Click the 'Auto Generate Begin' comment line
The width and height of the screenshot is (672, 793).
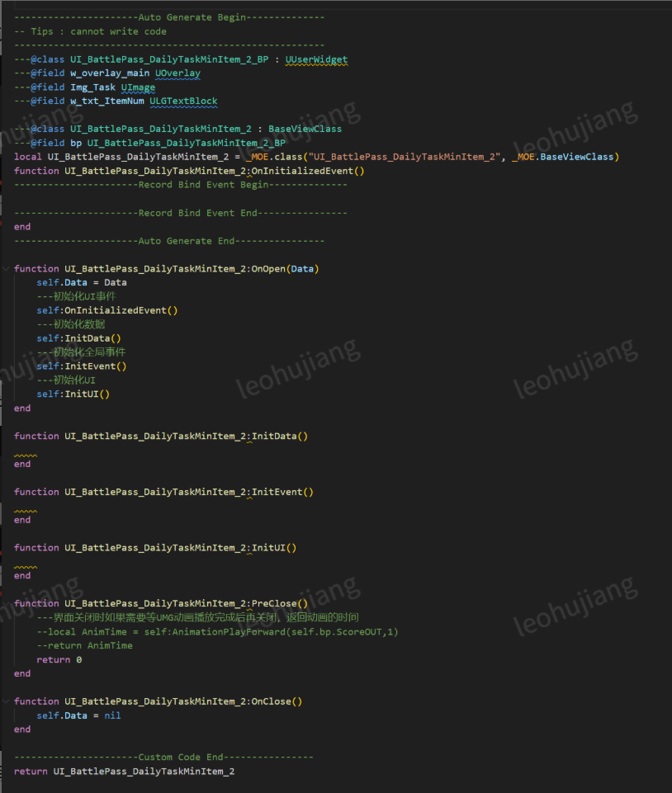[169, 17]
